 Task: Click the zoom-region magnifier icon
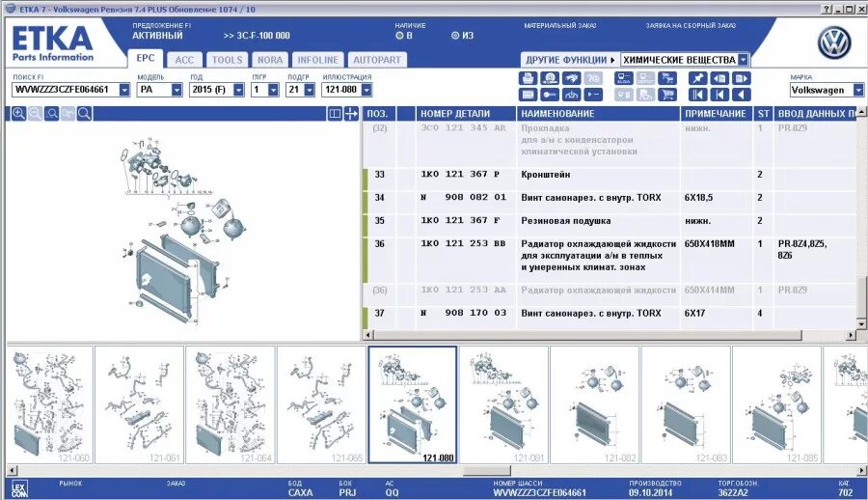click(51, 114)
